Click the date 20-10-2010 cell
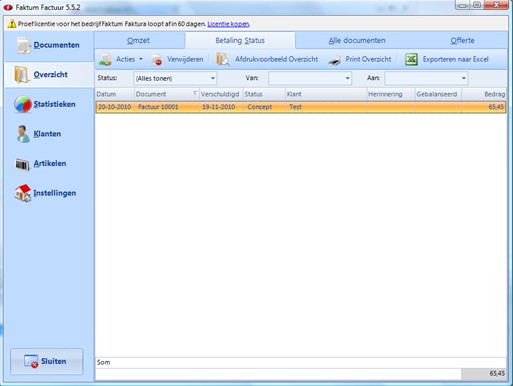Image resolution: width=513 pixels, height=386 pixels. point(114,107)
